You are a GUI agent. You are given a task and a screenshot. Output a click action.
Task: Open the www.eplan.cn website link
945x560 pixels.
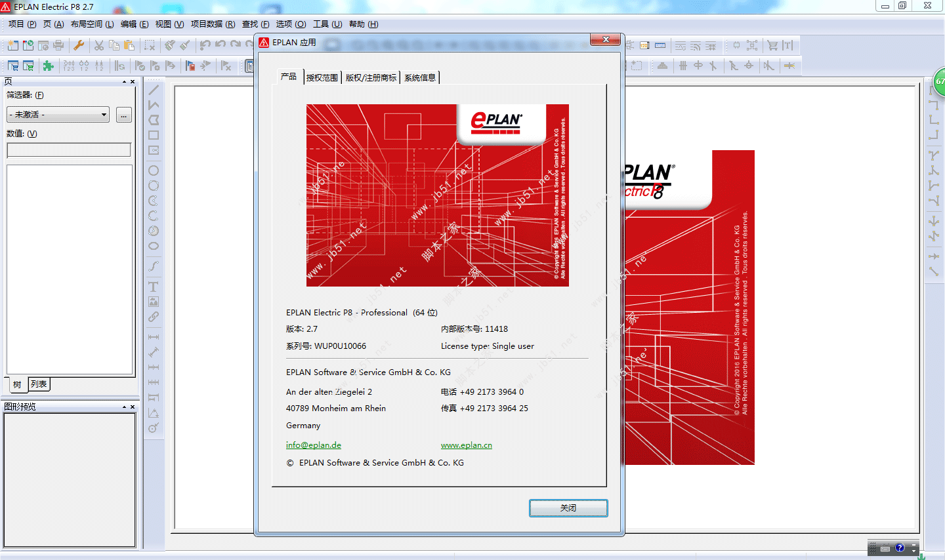467,445
